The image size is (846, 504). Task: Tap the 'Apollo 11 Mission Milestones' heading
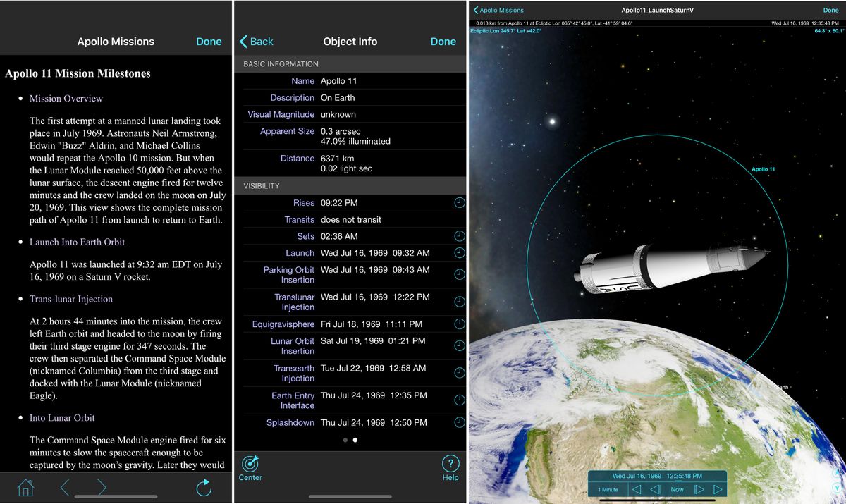[x=78, y=73]
